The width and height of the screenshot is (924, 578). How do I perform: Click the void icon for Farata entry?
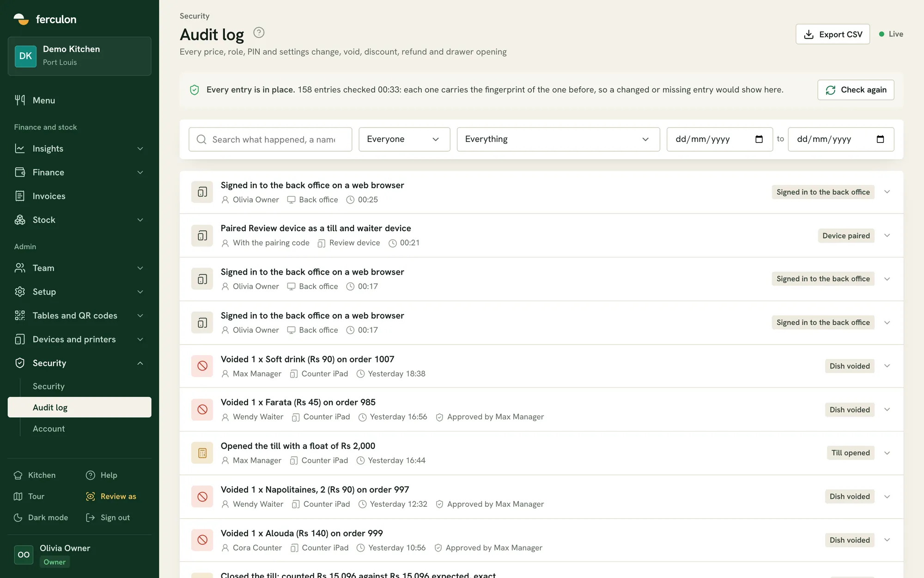[x=202, y=409]
